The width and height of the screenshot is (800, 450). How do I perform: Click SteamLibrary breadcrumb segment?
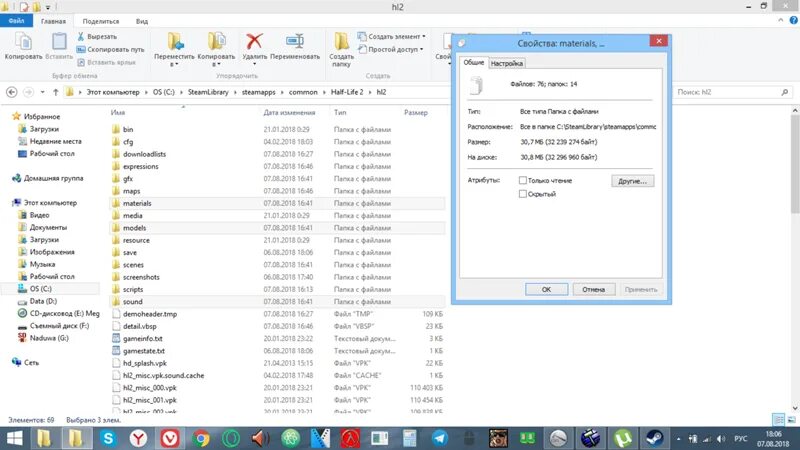208,92
